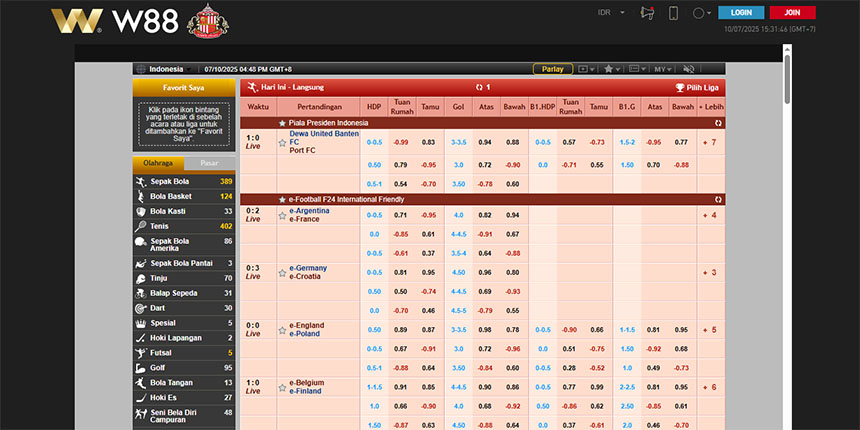Image resolution: width=860 pixels, height=430 pixels.
Task: Select the Dart target icon
Action: (x=141, y=308)
